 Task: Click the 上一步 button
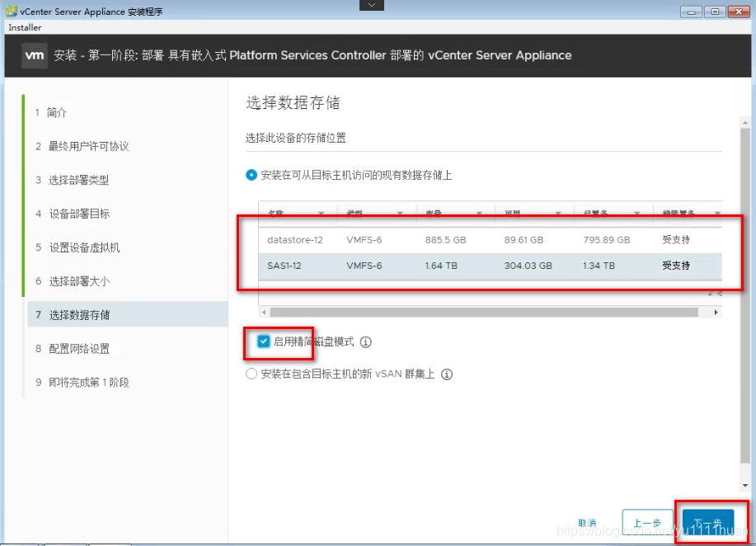click(647, 522)
